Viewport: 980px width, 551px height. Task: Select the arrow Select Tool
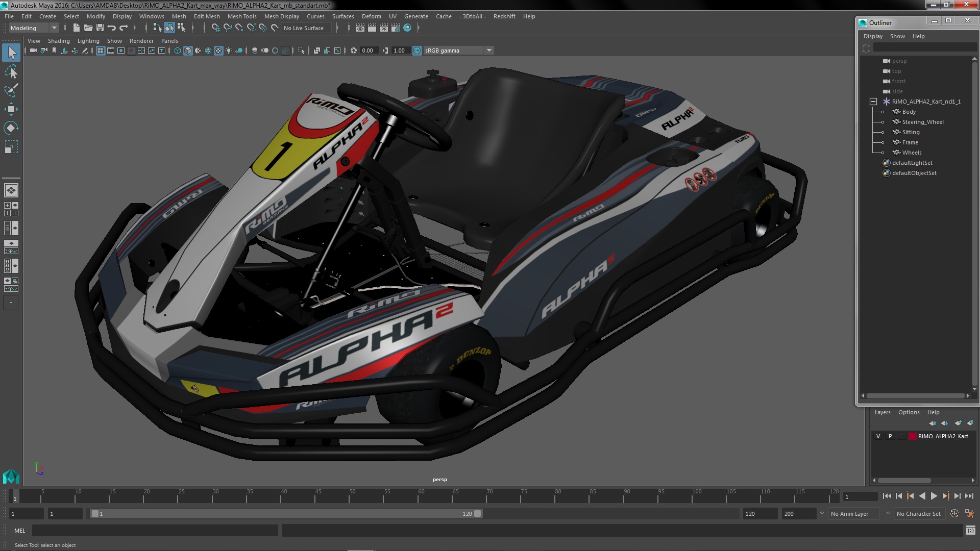(x=11, y=53)
